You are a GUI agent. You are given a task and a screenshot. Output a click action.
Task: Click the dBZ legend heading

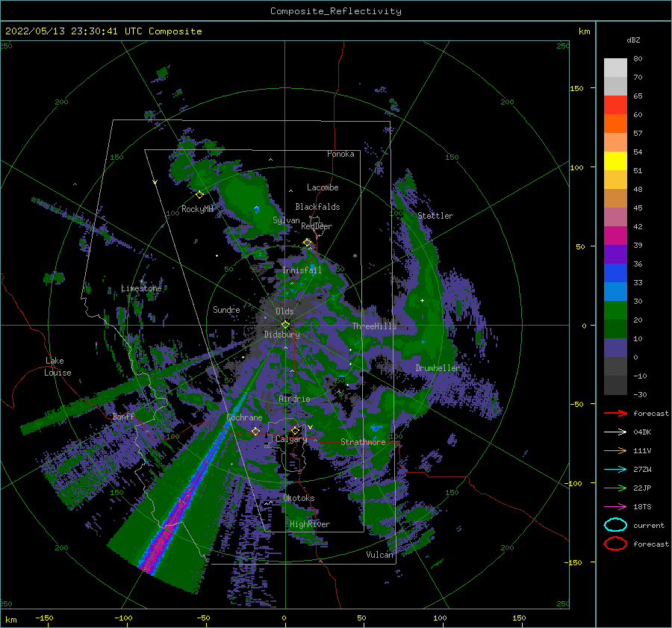coord(633,40)
